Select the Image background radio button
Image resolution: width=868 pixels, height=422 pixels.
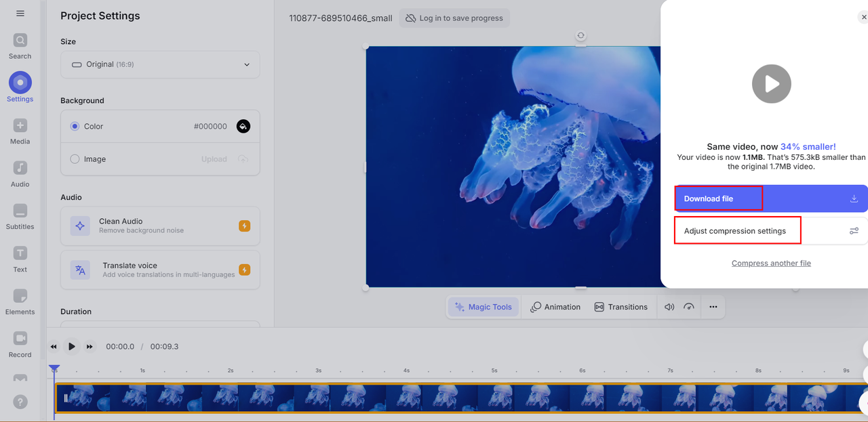pos(75,159)
